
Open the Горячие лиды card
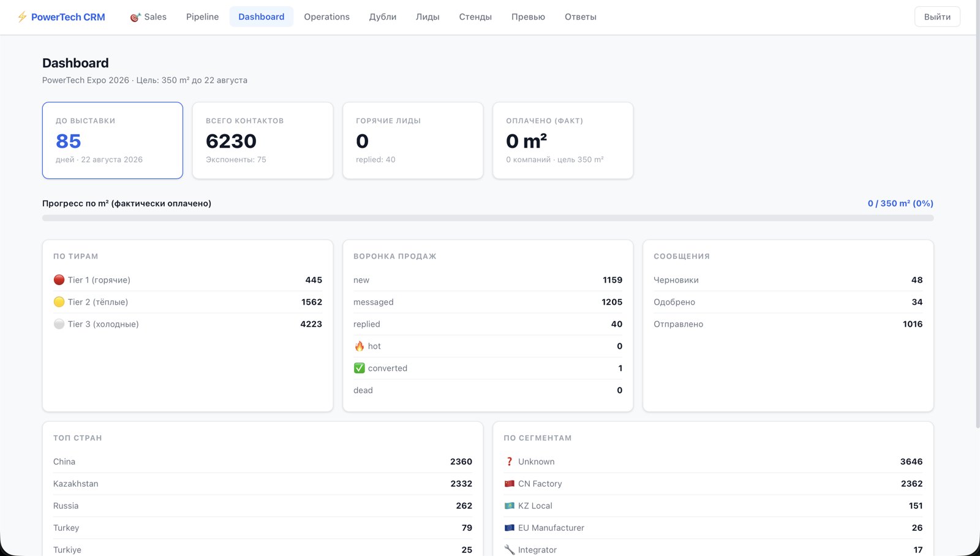(413, 140)
